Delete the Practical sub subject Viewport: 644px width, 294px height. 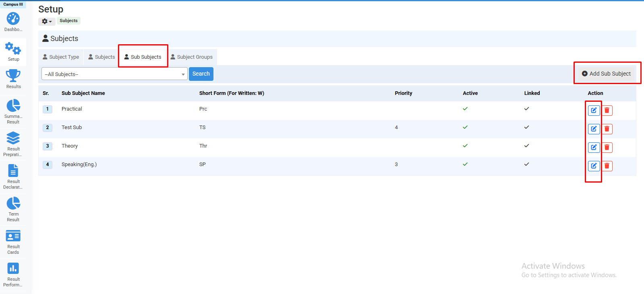click(x=607, y=110)
